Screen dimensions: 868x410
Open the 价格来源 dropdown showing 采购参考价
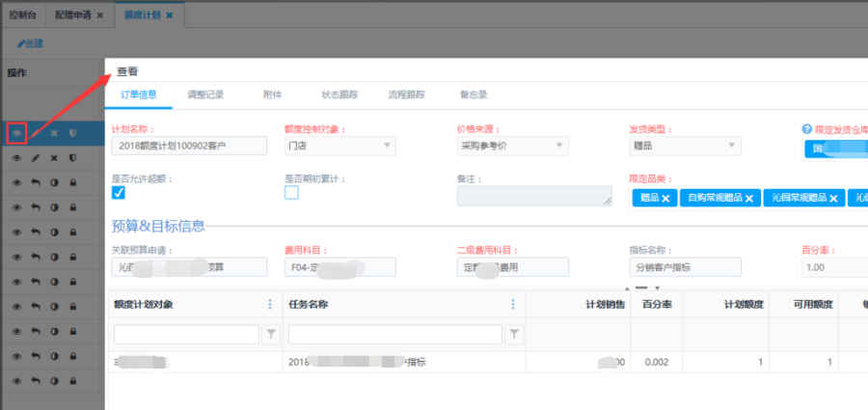512,146
